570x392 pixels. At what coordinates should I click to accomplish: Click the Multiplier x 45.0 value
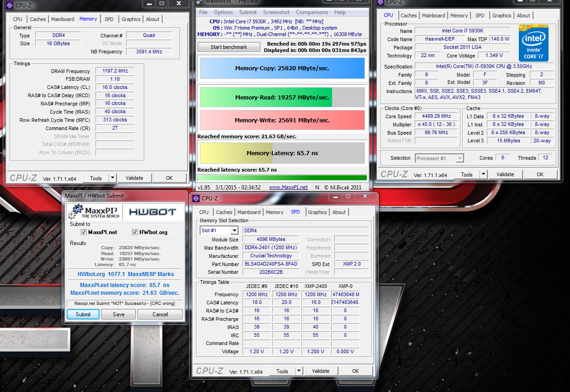pyautogui.click(x=436, y=125)
